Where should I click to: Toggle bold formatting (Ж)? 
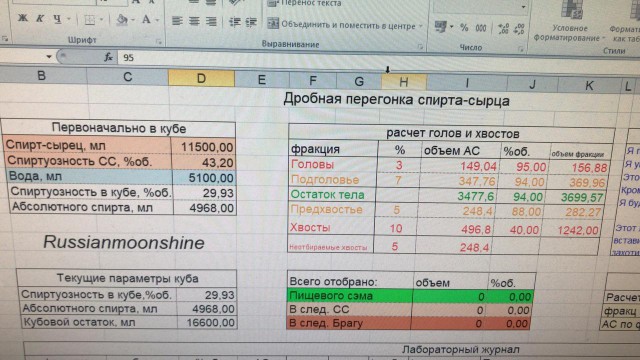(x=23, y=18)
